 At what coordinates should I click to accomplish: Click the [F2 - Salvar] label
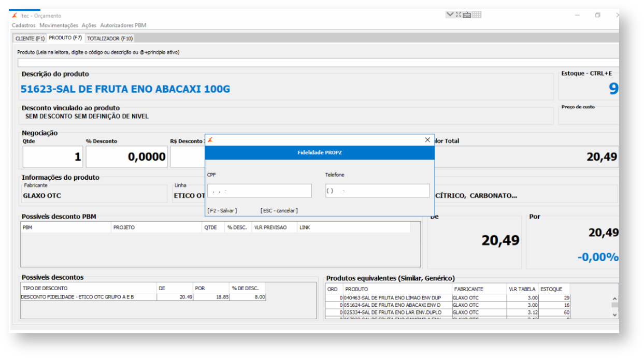coord(222,210)
